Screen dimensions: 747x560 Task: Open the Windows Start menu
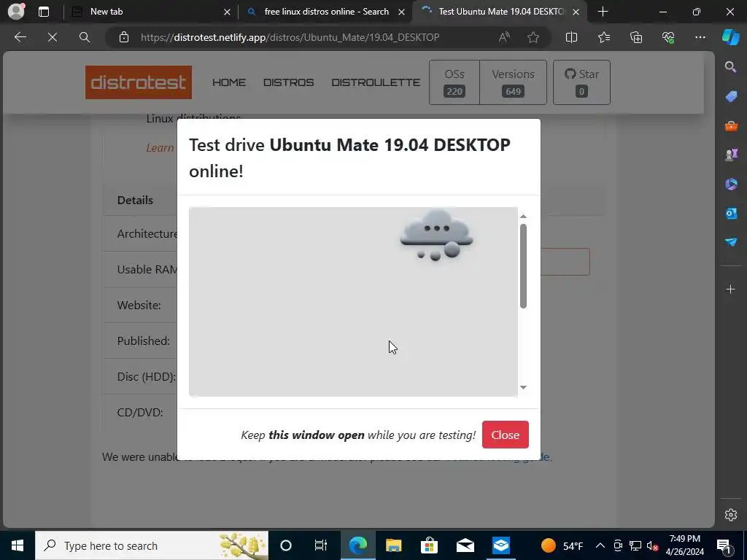click(x=18, y=545)
